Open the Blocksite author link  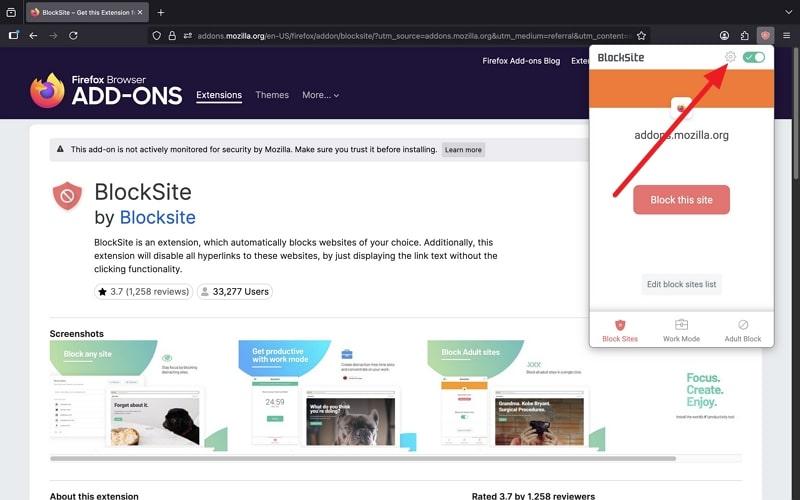pos(157,217)
